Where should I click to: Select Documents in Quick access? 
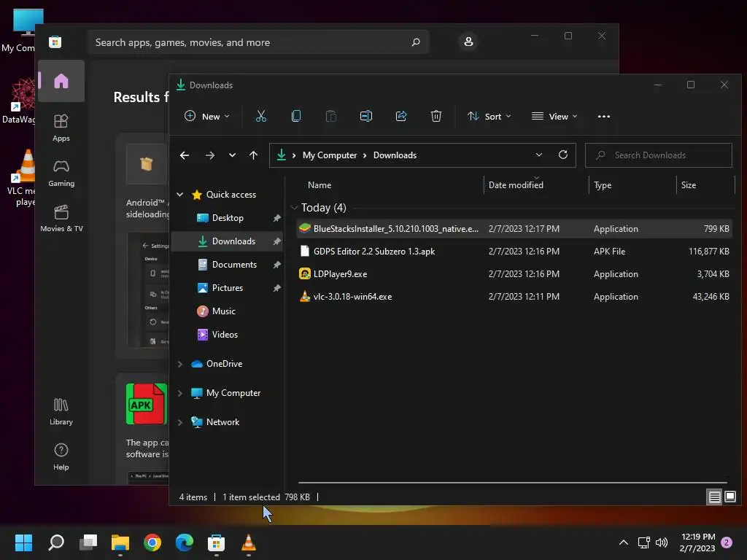(x=228, y=264)
